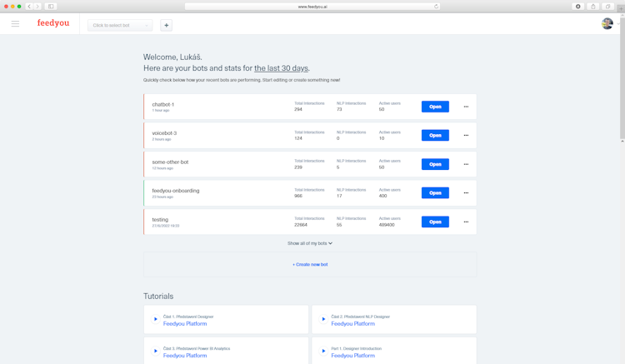Viewport: 625px width, 364px height.
Task: Show more options for testing bot
Action: 466,222
